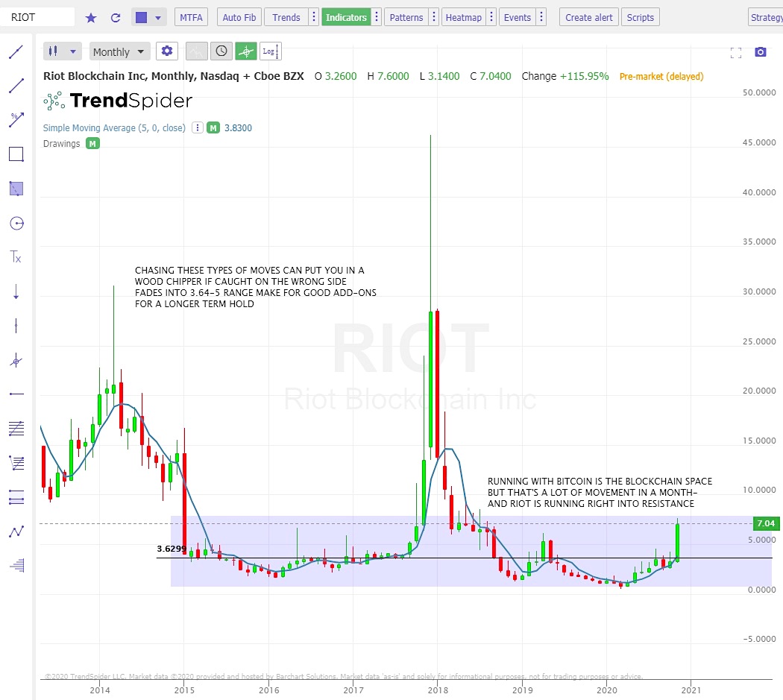Select the crosshair ray tool in sidebar

tap(16, 361)
